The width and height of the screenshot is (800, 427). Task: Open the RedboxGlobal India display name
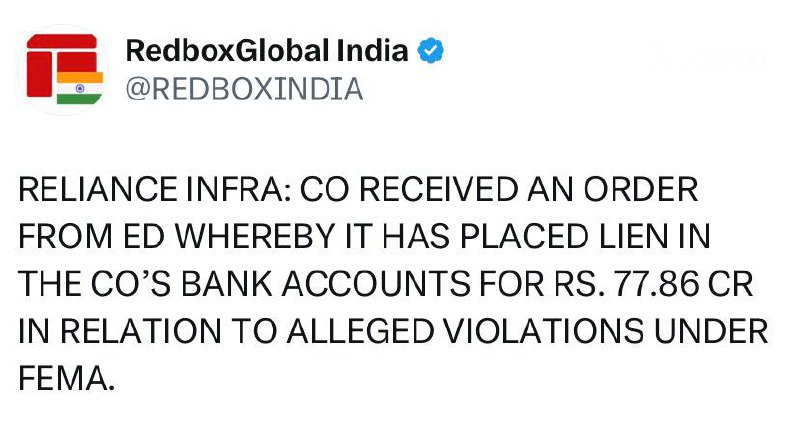point(267,50)
